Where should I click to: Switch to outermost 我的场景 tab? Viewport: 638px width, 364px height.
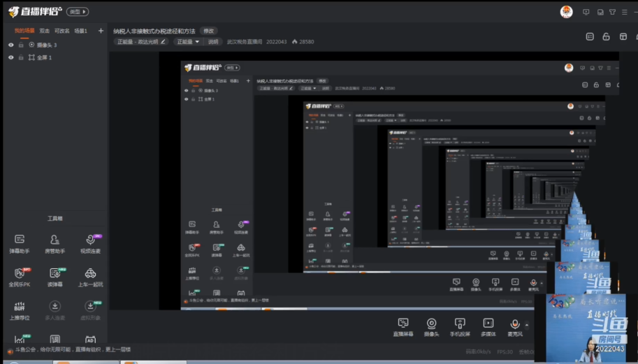click(x=24, y=31)
